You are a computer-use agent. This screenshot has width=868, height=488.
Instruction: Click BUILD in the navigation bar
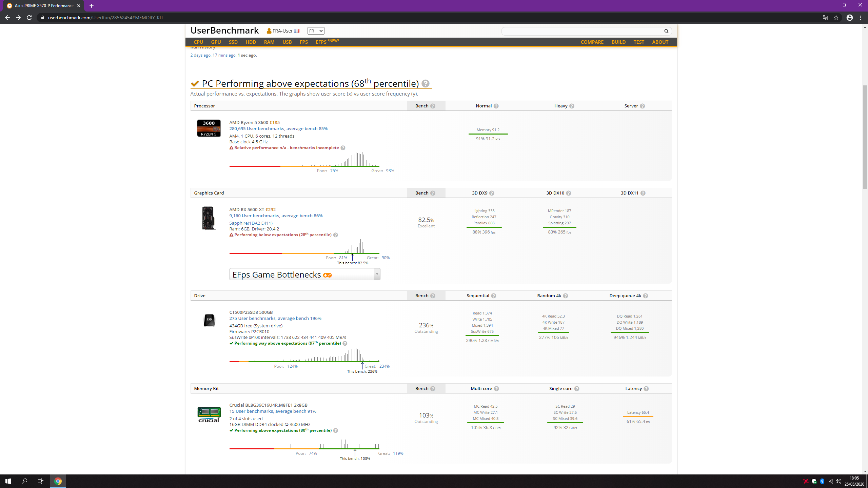(x=618, y=42)
